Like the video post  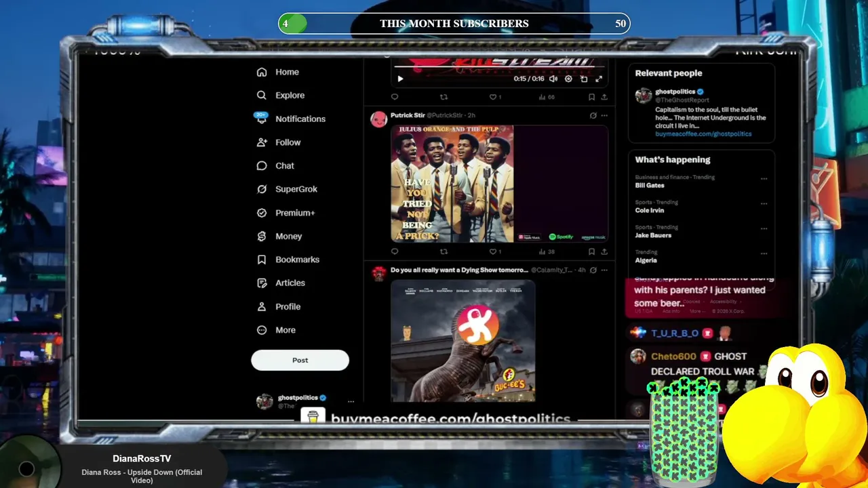(493, 97)
